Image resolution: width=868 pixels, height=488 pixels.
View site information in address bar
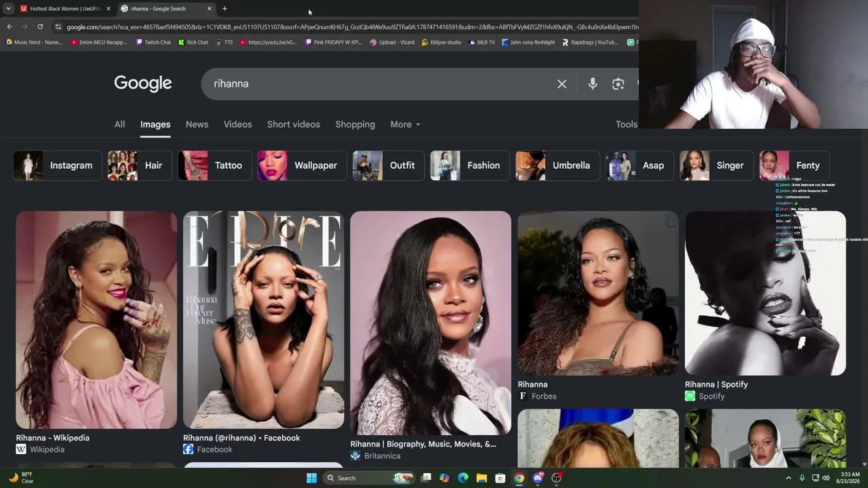[58, 27]
